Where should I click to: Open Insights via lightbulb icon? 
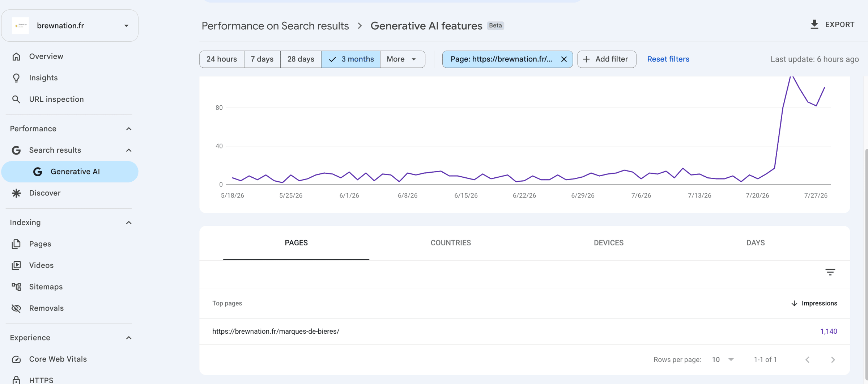16,78
